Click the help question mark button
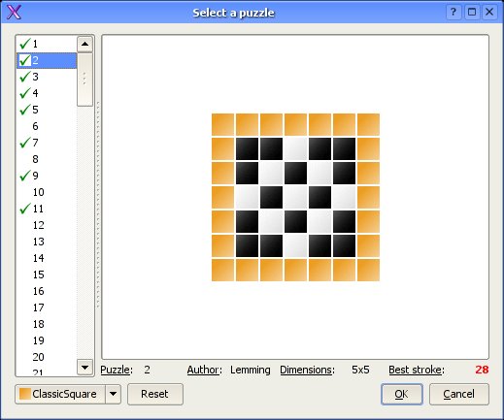 click(x=454, y=13)
